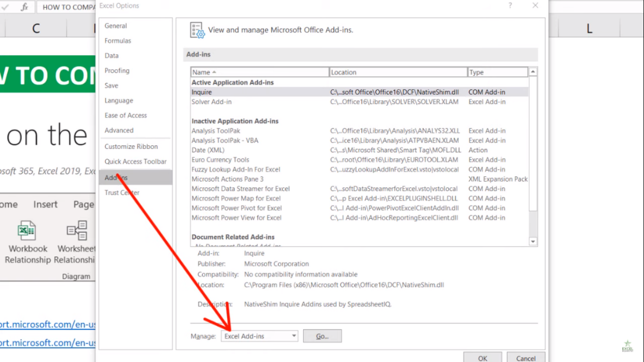Screen dimensions: 644x362
Task: Select Microsoft Power Pivot for Excel
Action: point(359,208)
